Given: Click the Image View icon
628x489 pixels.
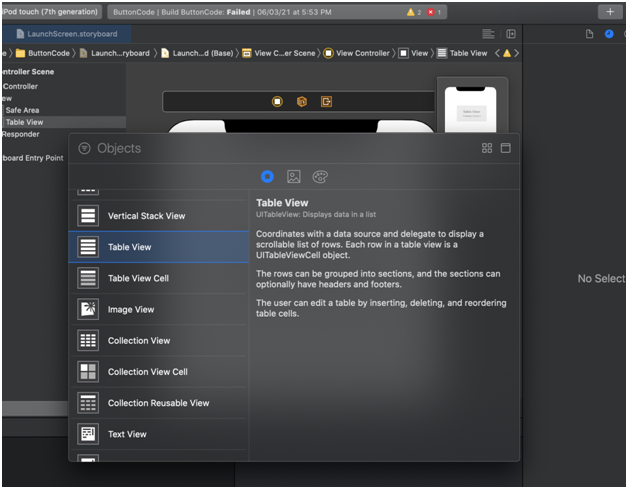Looking at the screenshot, I should click(88, 310).
